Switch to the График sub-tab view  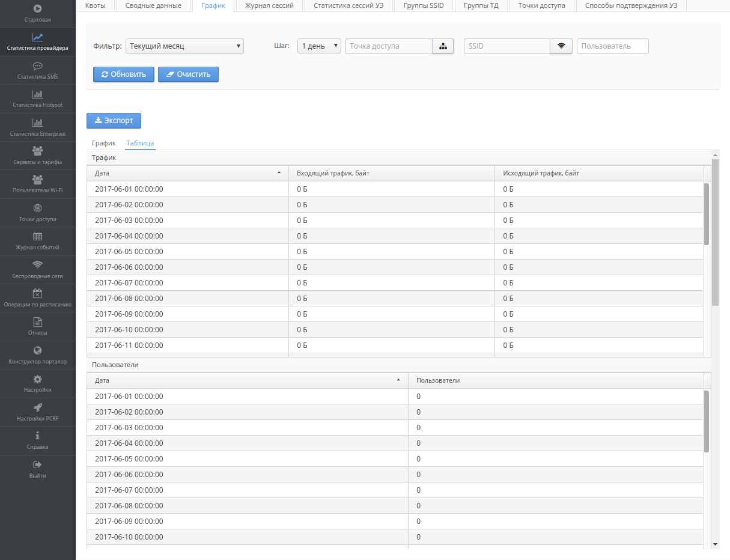103,144
